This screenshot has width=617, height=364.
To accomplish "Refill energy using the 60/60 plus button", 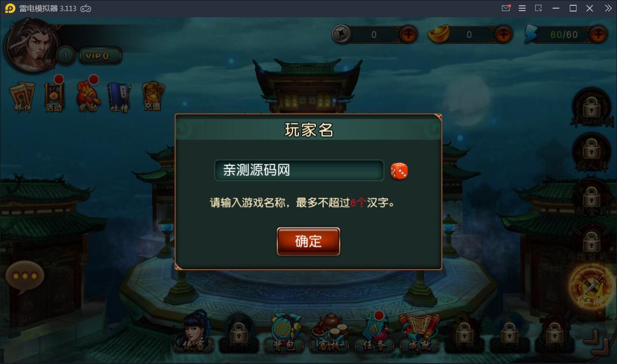I will [x=598, y=34].
